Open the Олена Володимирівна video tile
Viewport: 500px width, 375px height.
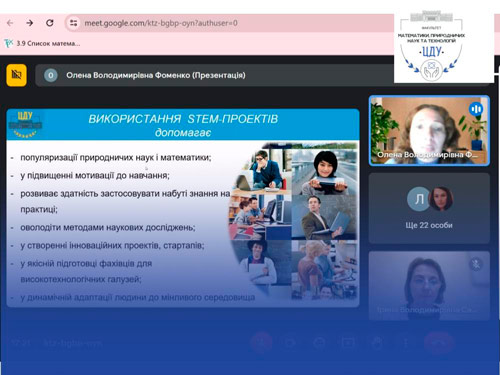tap(429, 131)
